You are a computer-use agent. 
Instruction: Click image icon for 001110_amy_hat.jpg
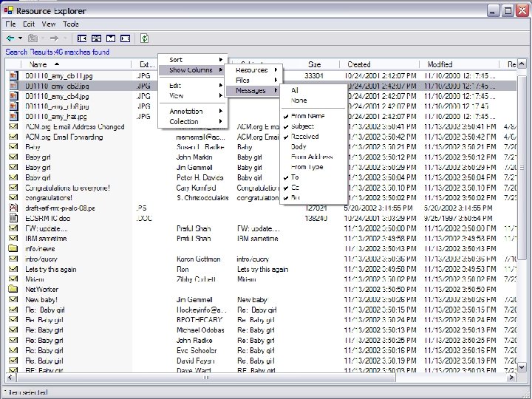click(13, 117)
